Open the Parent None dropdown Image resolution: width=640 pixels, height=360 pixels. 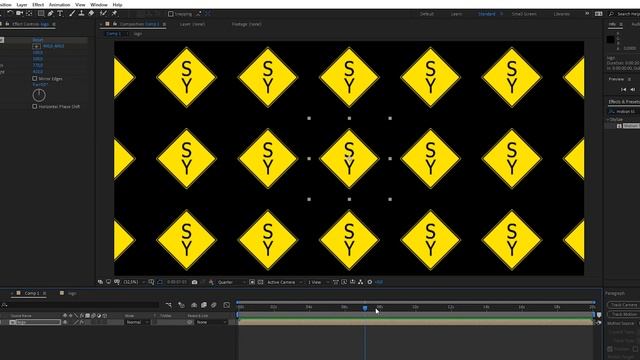(211, 322)
